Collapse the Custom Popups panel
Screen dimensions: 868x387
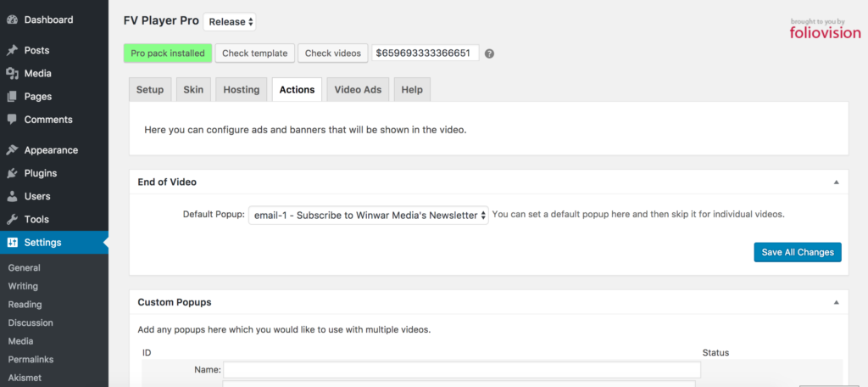pos(837,303)
